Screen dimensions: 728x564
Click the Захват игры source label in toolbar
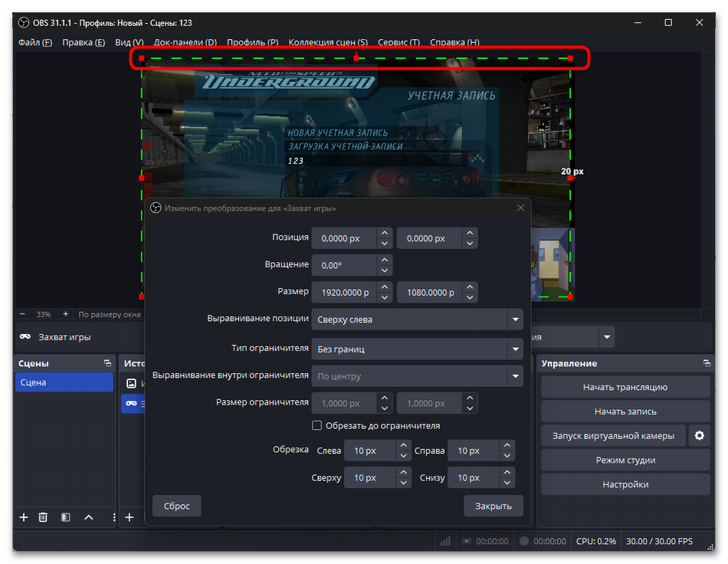tap(64, 337)
